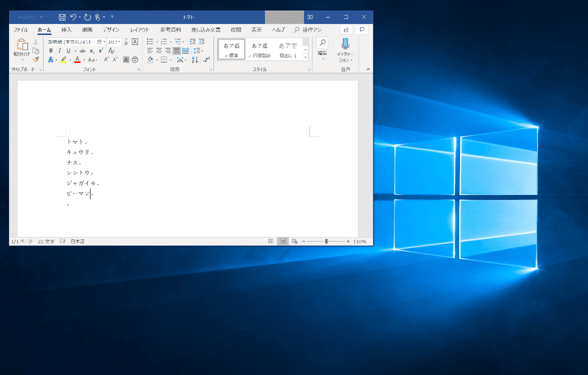Show or hide paragraph marks
This screenshot has height=375, width=588.
point(206,59)
